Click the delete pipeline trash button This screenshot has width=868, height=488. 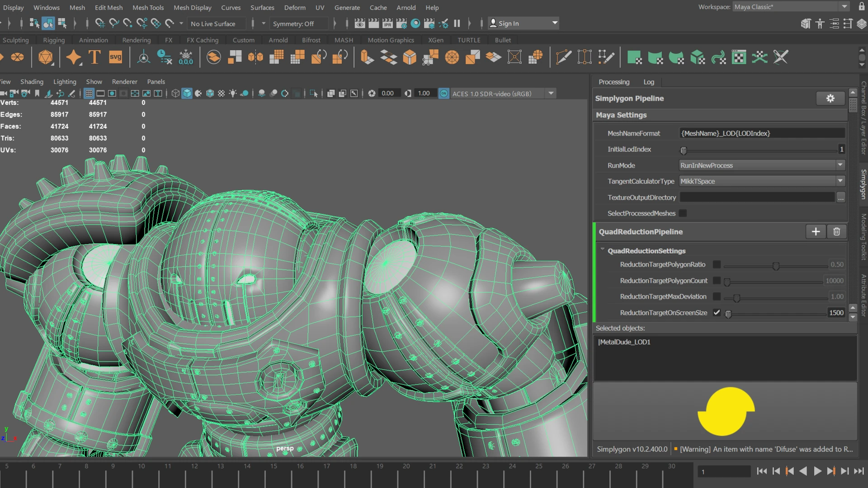coord(836,231)
